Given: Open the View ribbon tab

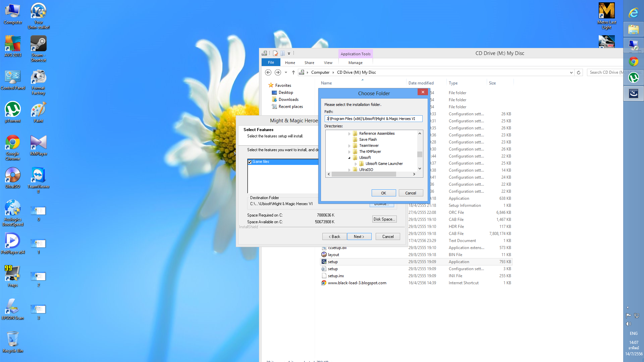Looking at the screenshot, I should click(x=328, y=63).
